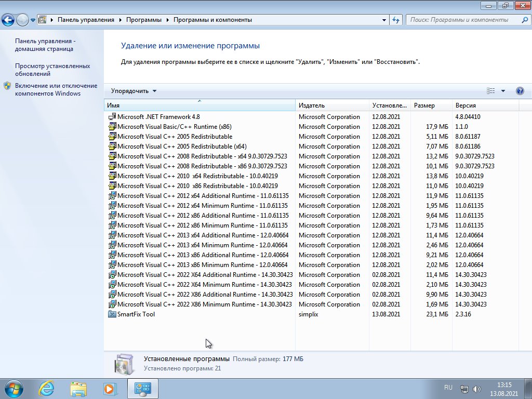Click icon of Visual C++ 2022 X86 Minimum Runtime
This screenshot has height=399, width=532.
pos(112,304)
